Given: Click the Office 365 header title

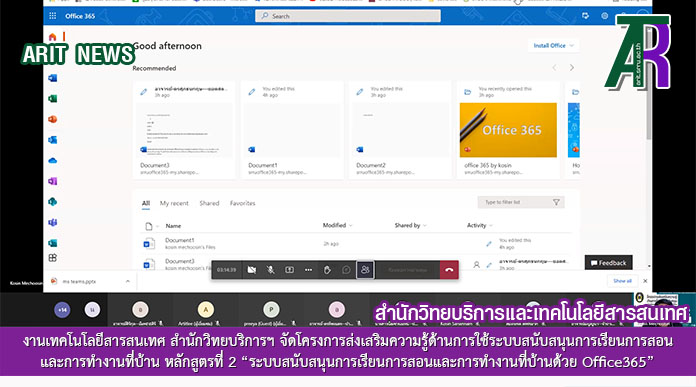Looking at the screenshot, I should 80,16.
